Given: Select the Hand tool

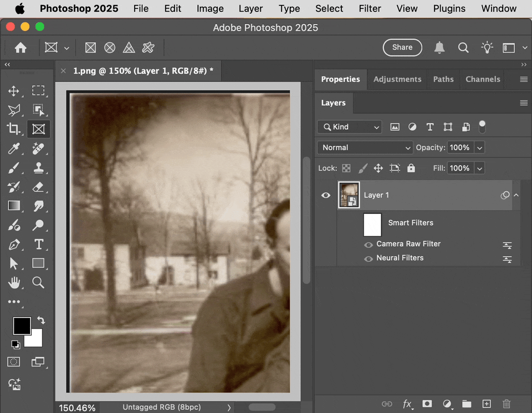Looking at the screenshot, I should (13, 282).
